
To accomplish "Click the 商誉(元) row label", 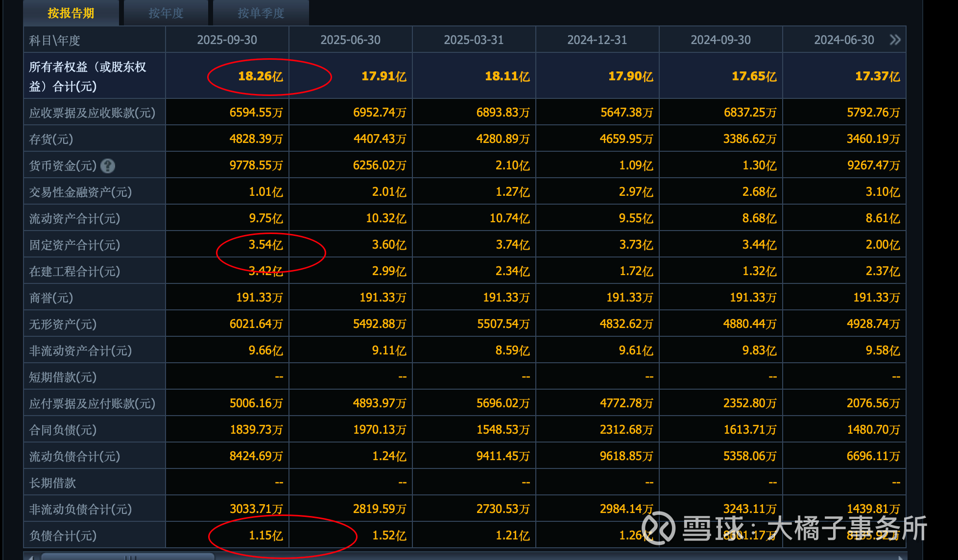I will 51,298.
